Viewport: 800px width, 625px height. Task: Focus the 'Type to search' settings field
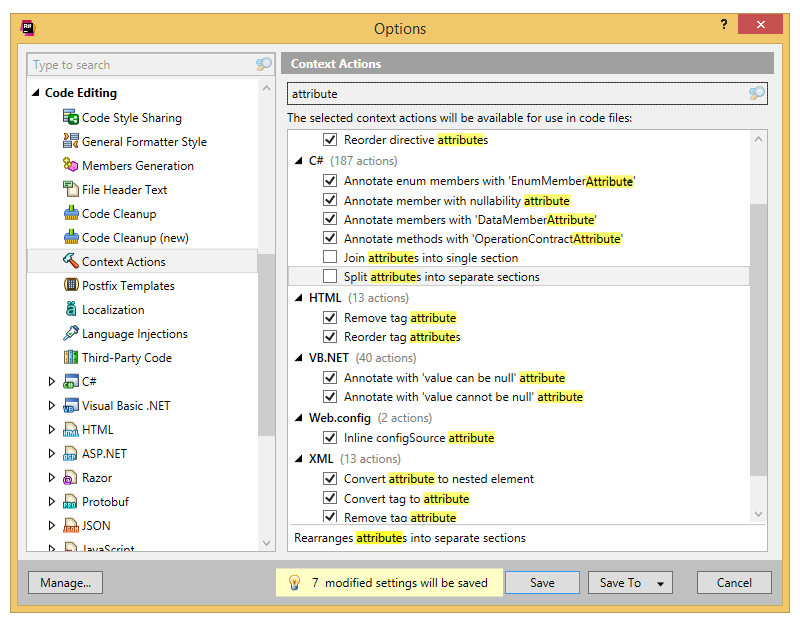[140, 65]
